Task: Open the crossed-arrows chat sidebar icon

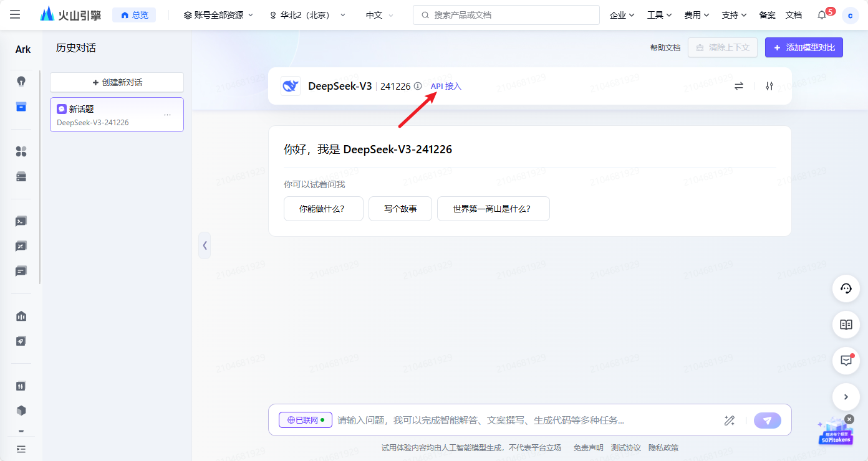Action: coord(21,246)
